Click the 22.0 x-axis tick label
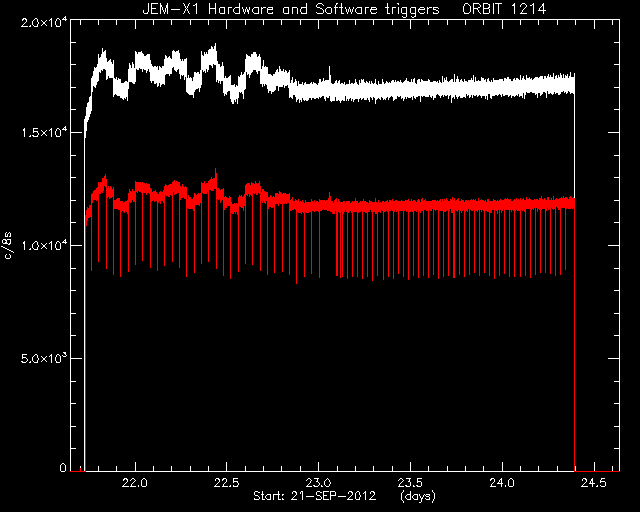 click(135, 483)
